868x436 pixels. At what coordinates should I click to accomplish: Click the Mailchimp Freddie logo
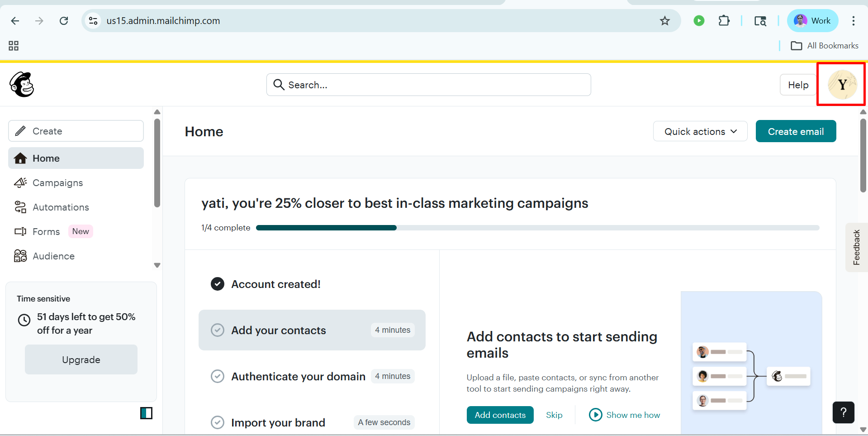22,85
